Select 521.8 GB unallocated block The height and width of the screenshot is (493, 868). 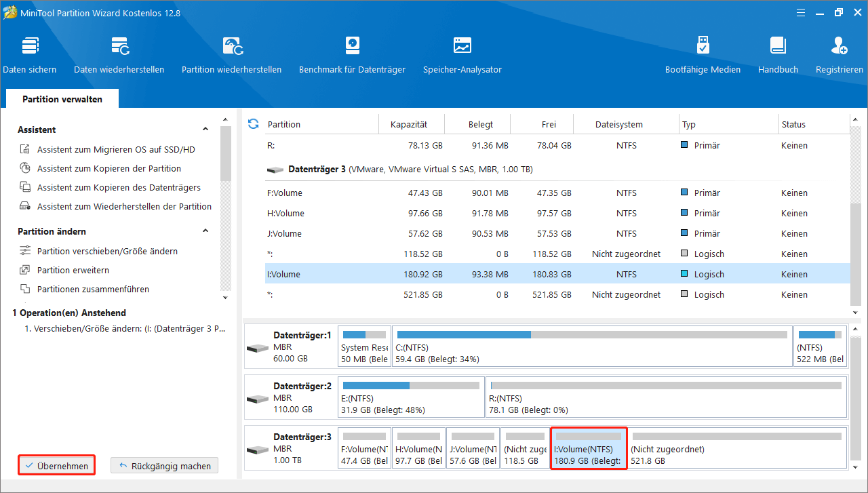[x=737, y=448]
